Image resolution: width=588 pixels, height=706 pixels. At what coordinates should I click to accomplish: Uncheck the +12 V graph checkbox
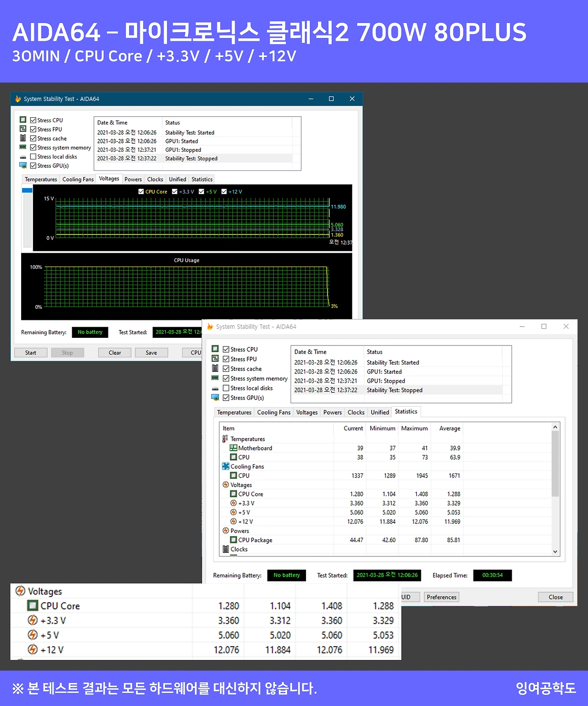point(224,191)
